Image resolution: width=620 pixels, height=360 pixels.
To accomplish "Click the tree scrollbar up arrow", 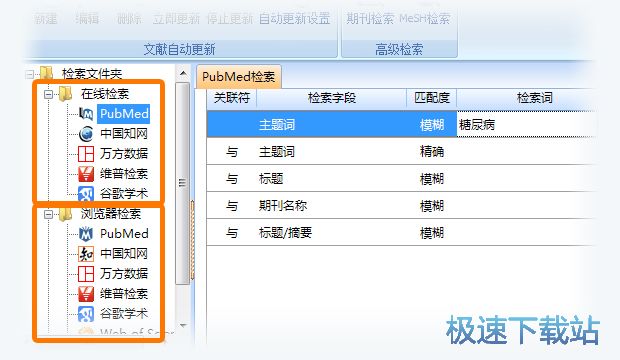I will click(183, 73).
